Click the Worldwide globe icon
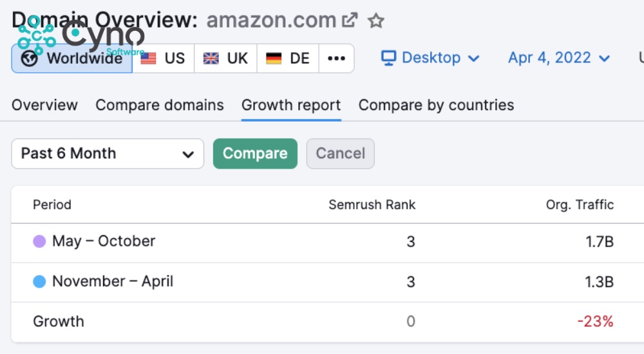 (x=29, y=59)
